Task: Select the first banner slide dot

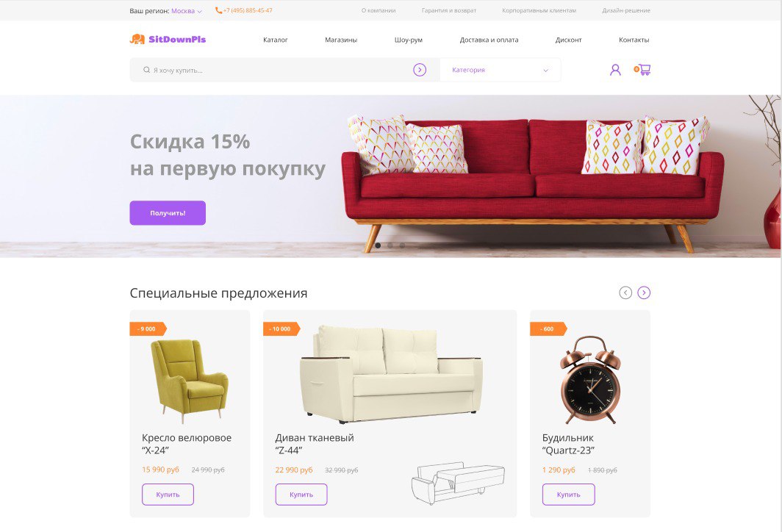Action: (378, 245)
